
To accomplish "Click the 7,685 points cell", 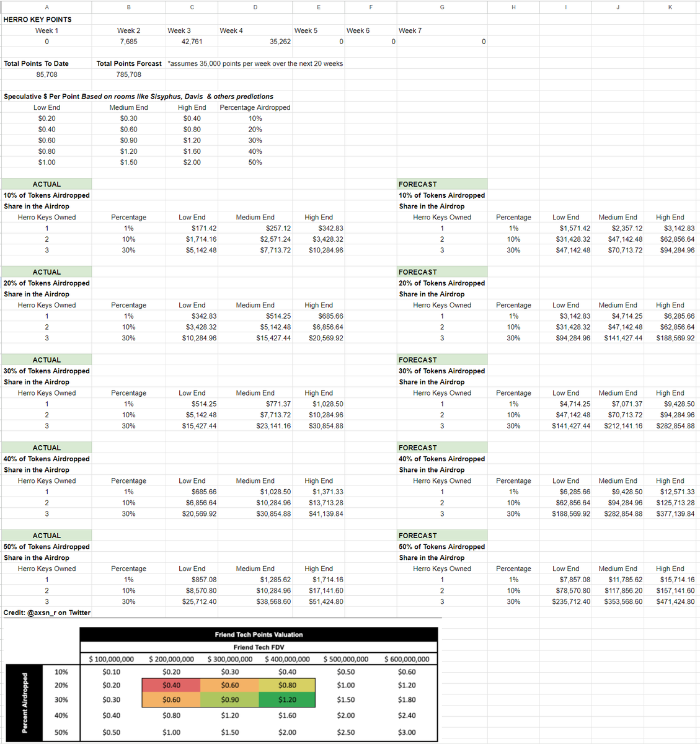I will pyautogui.click(x=129, y=42).
